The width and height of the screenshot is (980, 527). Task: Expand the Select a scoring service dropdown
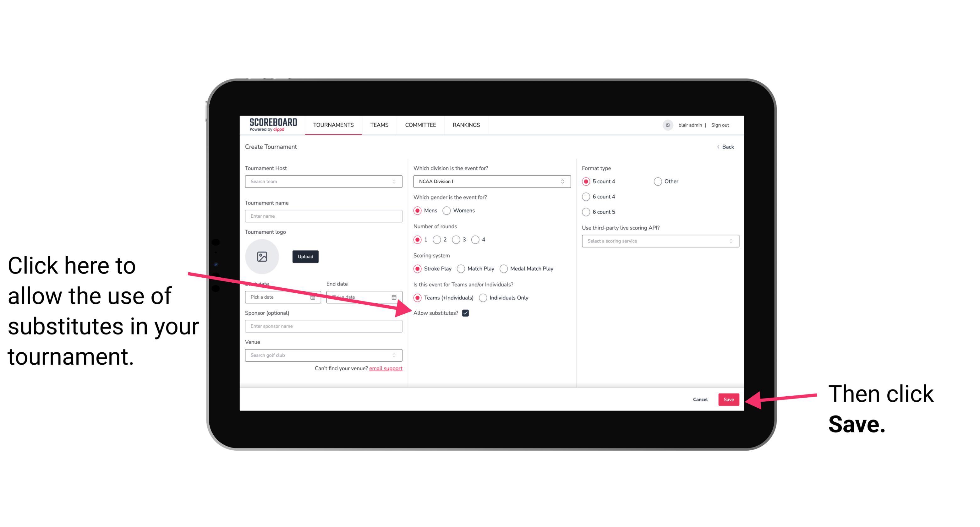(658, 242)
